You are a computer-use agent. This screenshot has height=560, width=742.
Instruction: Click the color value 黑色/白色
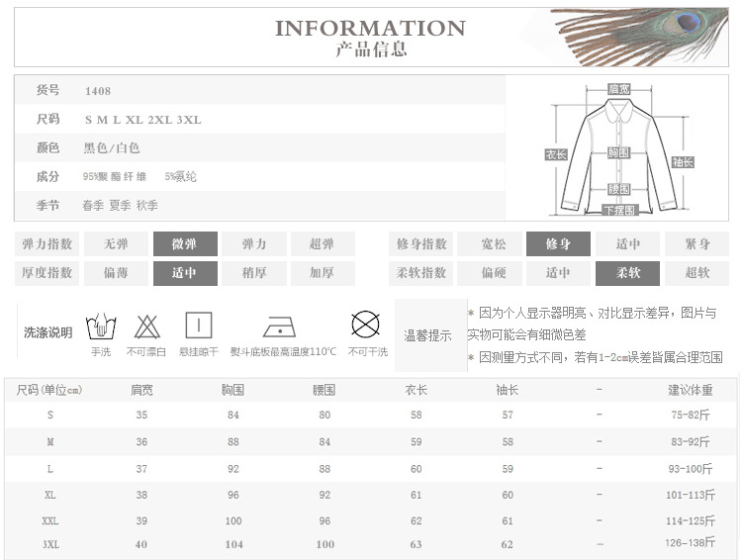click(x=112, y=148)
